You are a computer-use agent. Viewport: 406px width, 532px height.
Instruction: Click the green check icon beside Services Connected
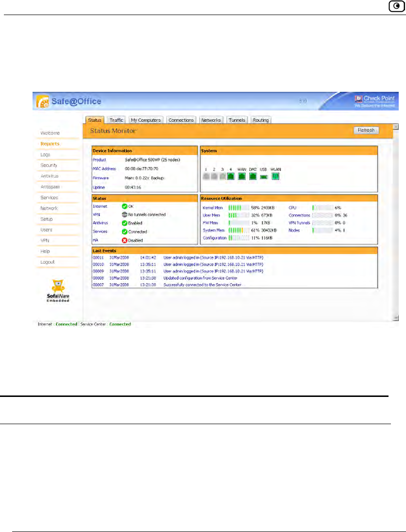[124, 232]
